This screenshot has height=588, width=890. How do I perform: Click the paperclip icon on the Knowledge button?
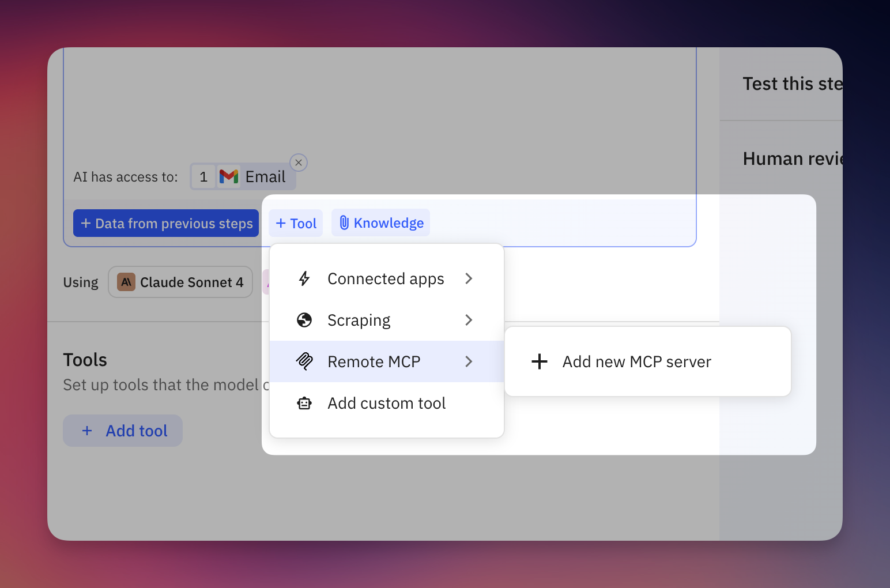pos(344,223)
